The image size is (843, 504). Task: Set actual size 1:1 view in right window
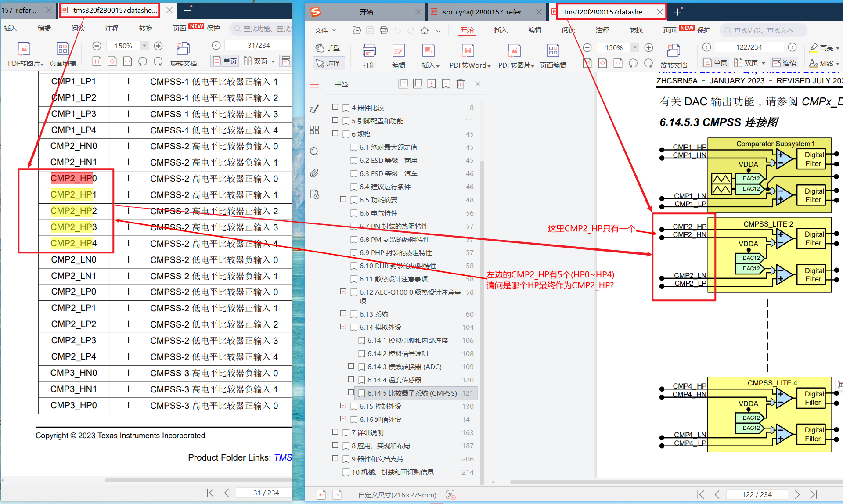(587, 63)
